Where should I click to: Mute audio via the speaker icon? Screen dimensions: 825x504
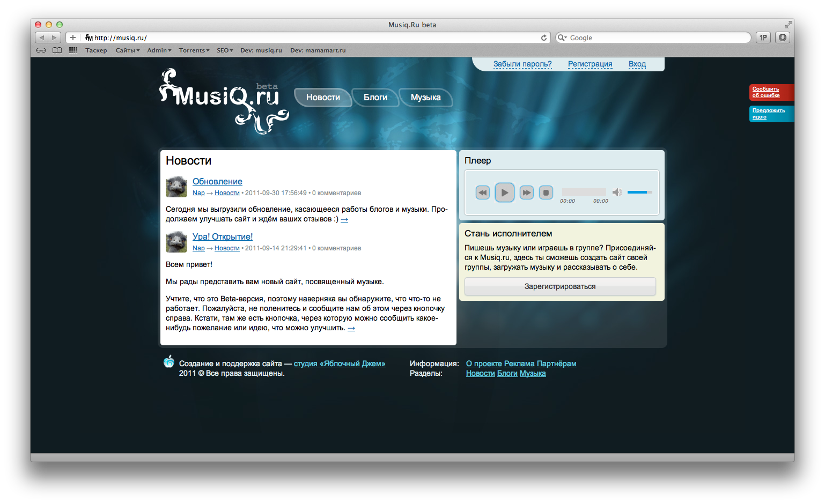tap(618, 192)
